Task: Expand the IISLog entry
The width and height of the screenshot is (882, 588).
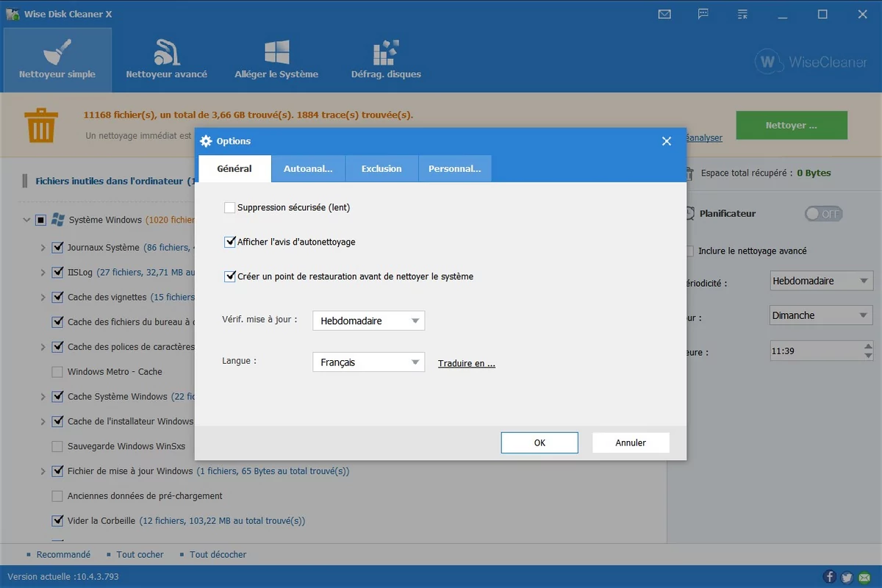Action: [43, 273]
